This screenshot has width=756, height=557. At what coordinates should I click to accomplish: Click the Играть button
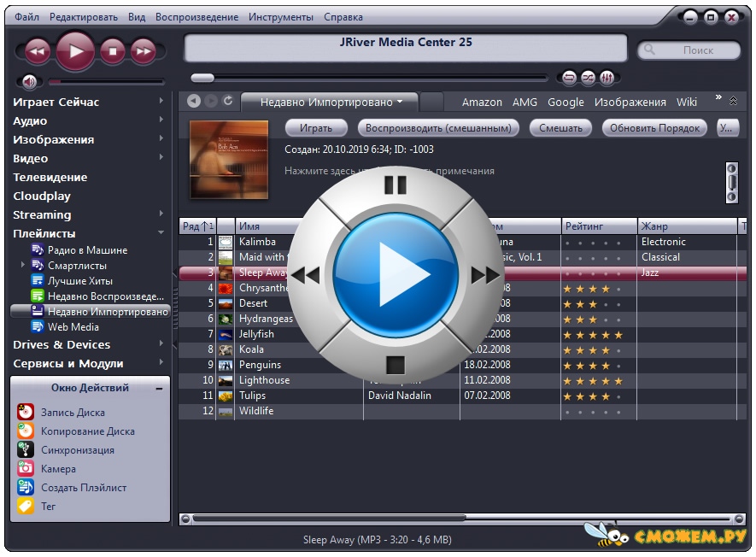(x=316, y=128)
